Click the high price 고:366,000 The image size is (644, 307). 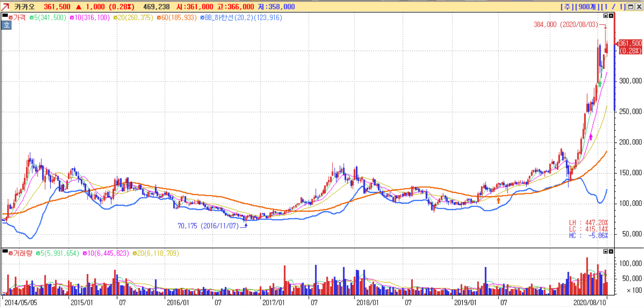point(235,7)
